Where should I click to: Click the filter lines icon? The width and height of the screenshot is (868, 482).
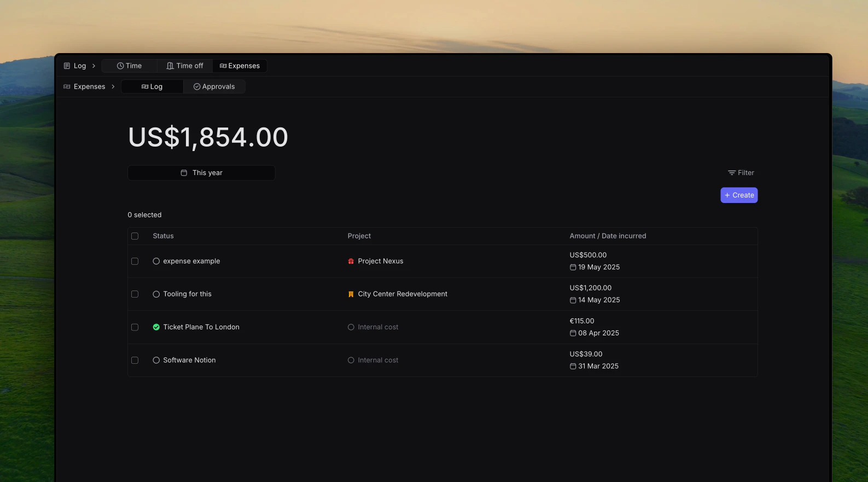click(x=731, y=173)
